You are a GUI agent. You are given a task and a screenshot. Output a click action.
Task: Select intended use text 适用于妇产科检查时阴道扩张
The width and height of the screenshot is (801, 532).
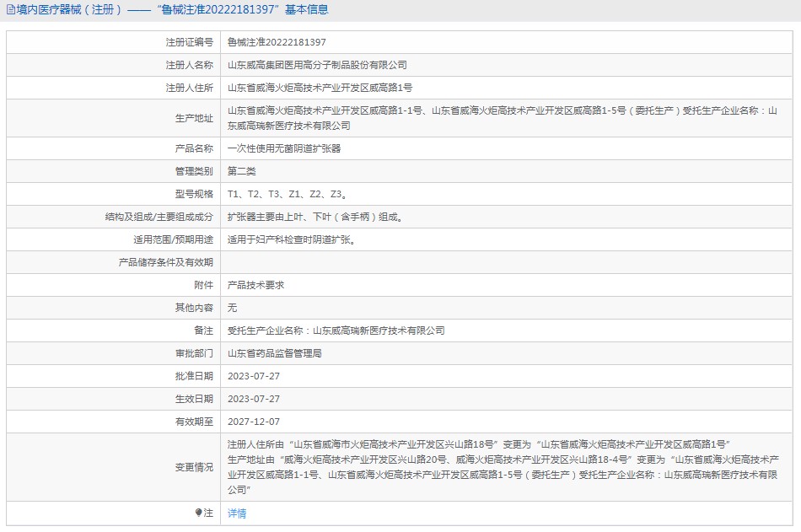pyautogui.click(x=292, y=239)
